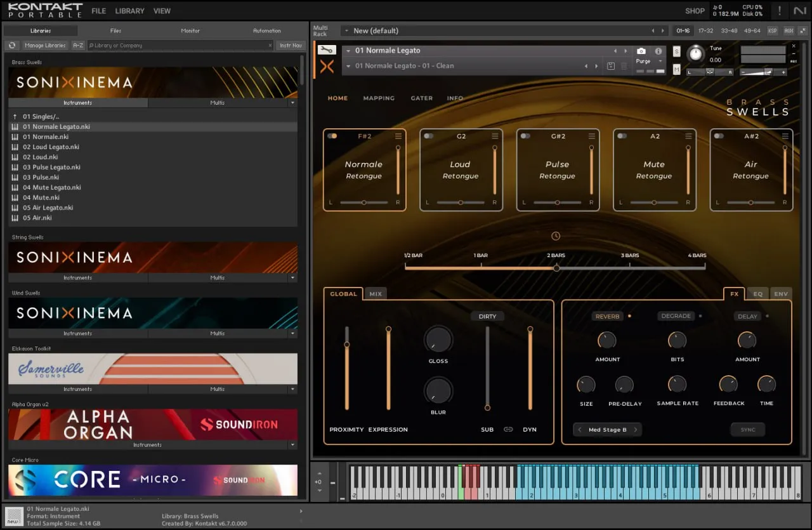Open the Air slot hamburger menu
Image resolution: width=812 pixels, height=530 pixels.
point(785,136)
